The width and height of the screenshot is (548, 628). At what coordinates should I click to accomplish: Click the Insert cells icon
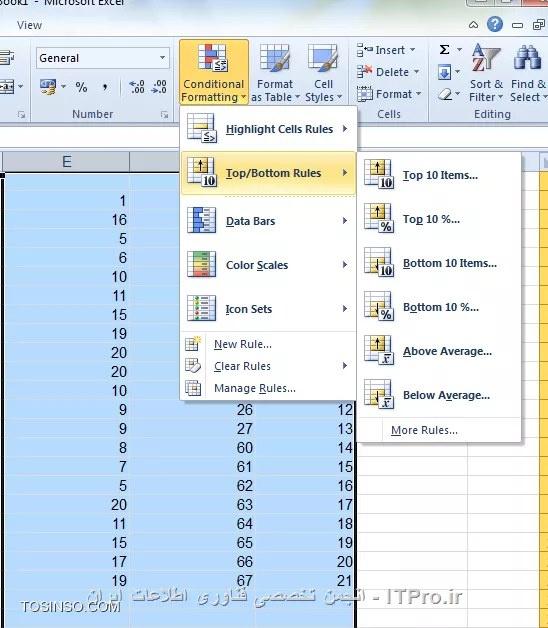[x=364, y=50]
